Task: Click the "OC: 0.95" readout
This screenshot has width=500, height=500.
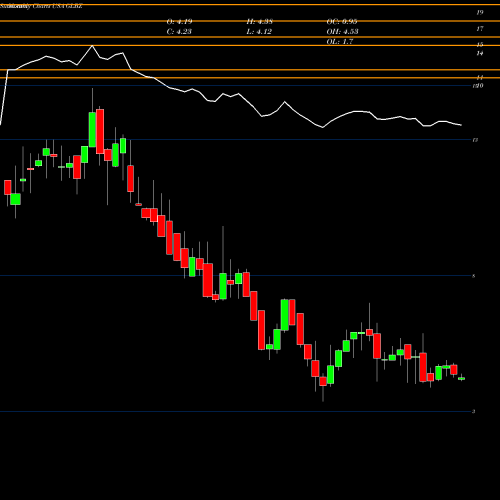Action: (x=342, y=22)
